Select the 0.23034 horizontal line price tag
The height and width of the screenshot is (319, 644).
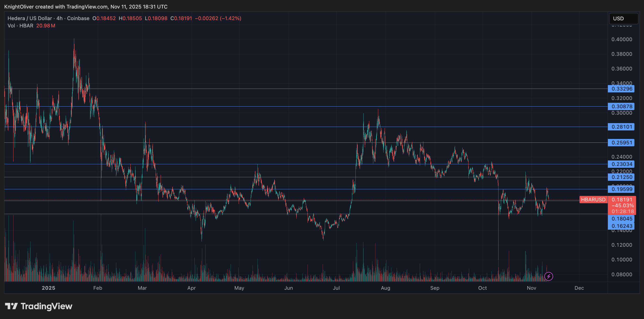tap(621, 164)
